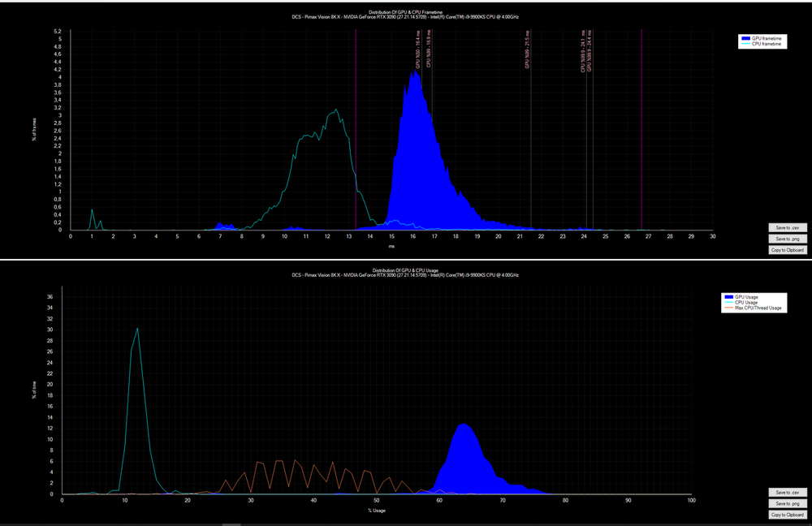Viewport: 812px width, 526px height.
Task: Click the hardware subtitle of the frametime chart
Action: point(405,17)
